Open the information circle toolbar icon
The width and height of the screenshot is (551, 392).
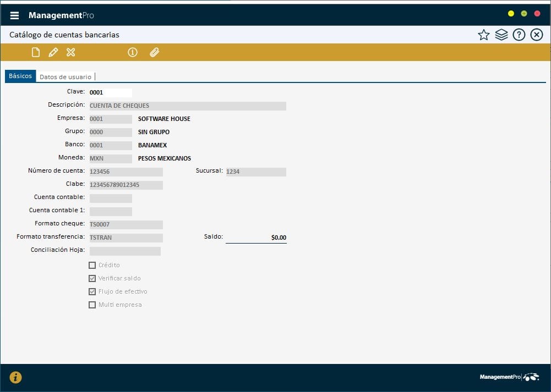[132, 52]
